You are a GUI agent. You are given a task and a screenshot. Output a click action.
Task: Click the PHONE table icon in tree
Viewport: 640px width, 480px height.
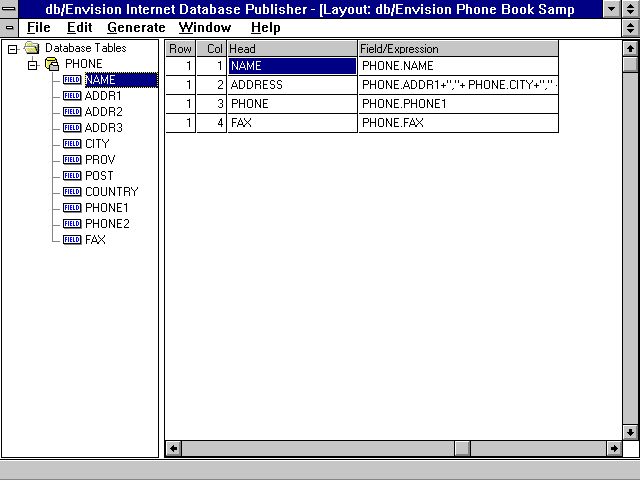click(52, 64)
